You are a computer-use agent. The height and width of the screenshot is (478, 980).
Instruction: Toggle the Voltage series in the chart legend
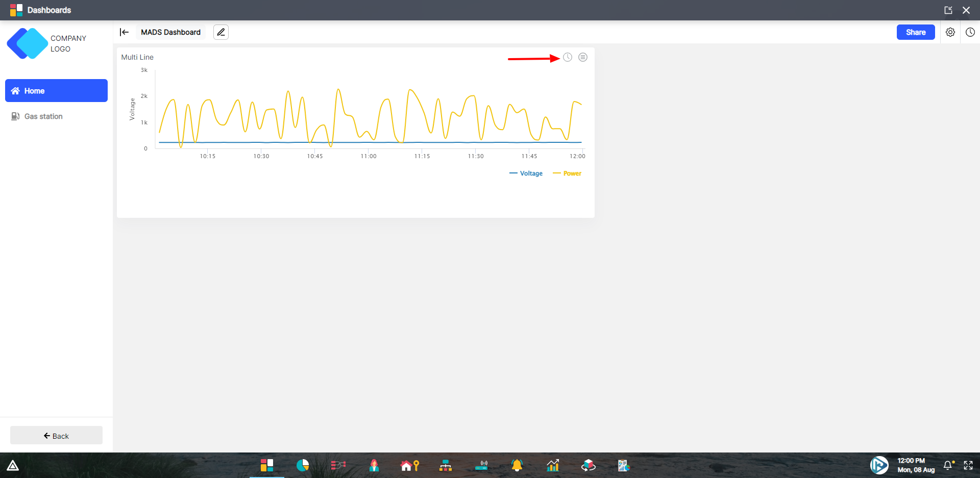pos(526,173)
